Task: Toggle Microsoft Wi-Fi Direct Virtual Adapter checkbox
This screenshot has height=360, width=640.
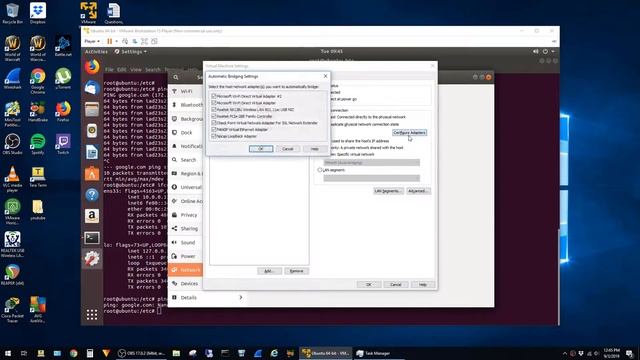Action: click(x=213, y=103)
